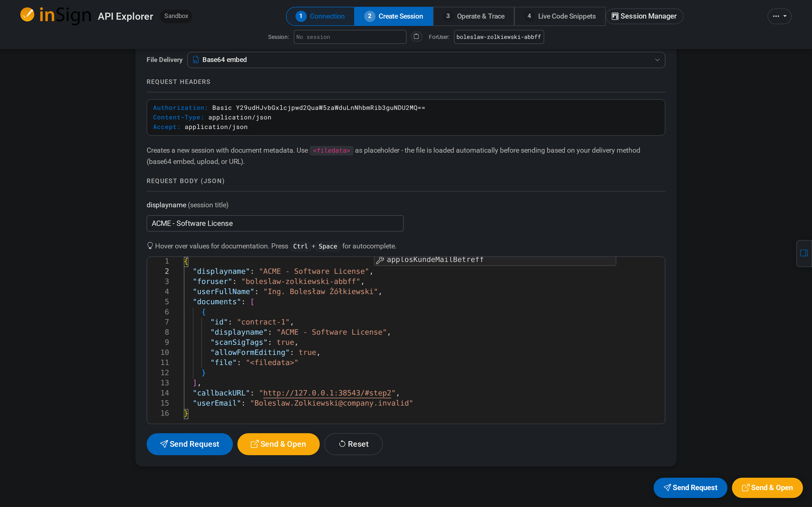Open the callbackURL link in the JSON body

point(327,393)
